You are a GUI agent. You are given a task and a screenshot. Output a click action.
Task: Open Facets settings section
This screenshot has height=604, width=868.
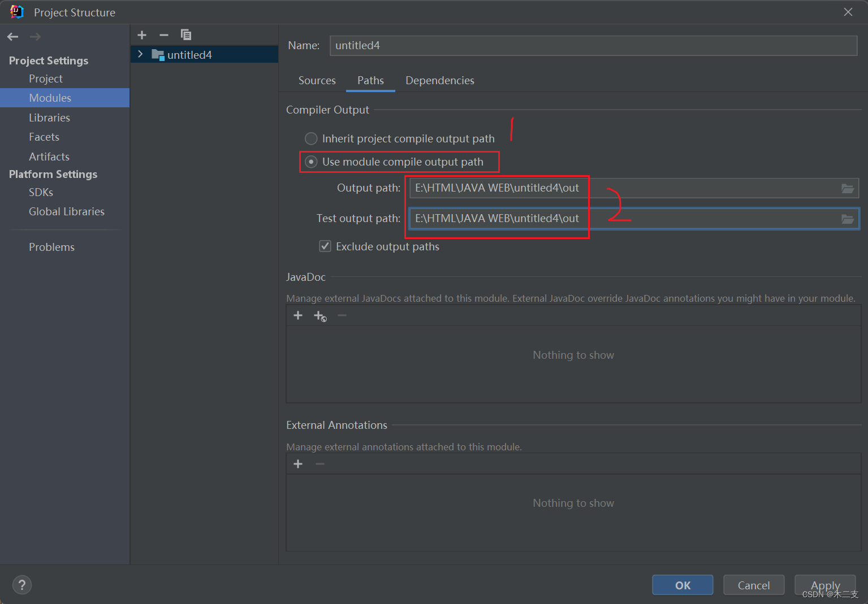click(44, 137)
